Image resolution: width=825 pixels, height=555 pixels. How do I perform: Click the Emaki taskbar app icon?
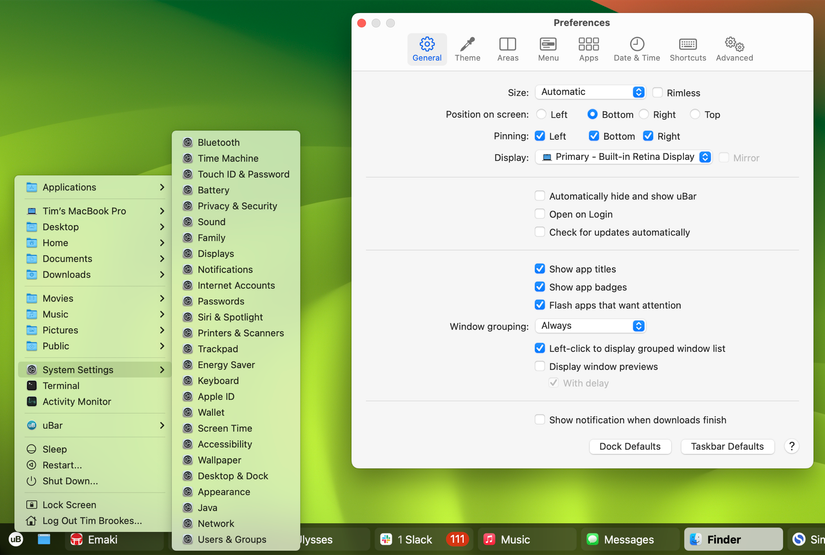tap(77, 539)
